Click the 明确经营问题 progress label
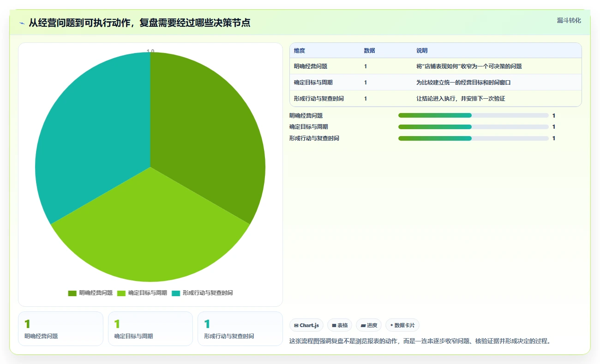 pyautogui.click(x=306, y=116)
